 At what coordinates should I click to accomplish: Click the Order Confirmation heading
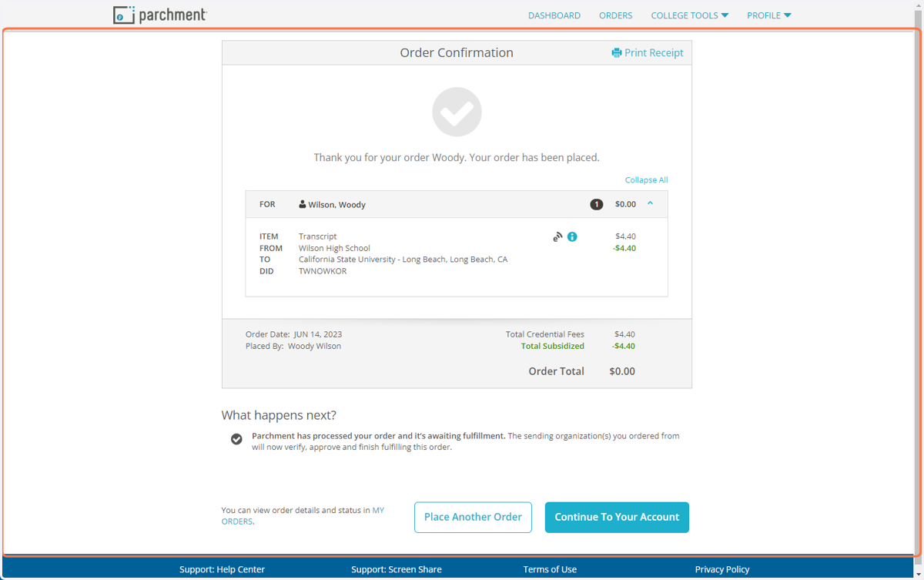[457, 52]
